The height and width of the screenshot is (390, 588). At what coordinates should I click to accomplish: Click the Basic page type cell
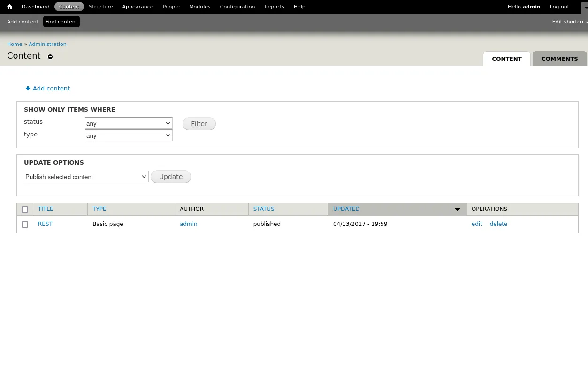[x=108, y=224]
